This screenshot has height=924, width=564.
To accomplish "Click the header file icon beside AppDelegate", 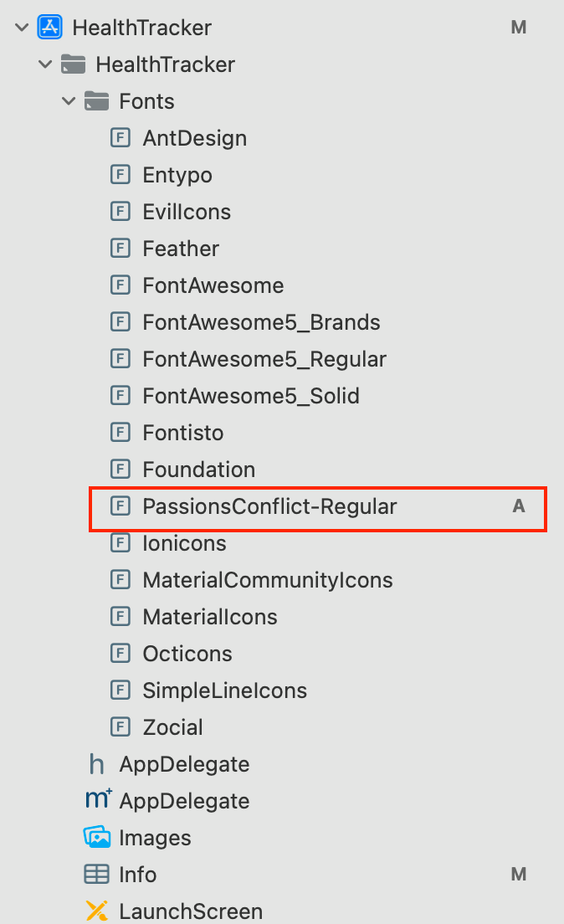I will click(96, 763).
